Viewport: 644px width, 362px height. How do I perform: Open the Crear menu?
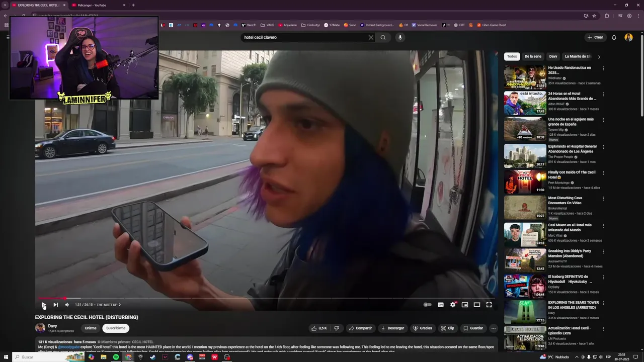tap(595, 37)
